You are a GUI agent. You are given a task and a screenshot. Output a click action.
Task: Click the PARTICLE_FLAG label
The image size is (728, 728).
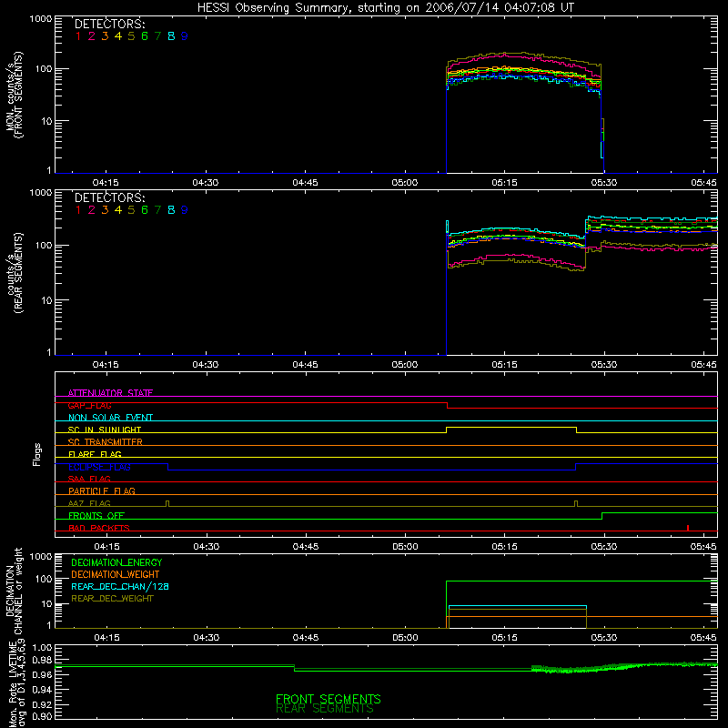click(x=102, y=491)
